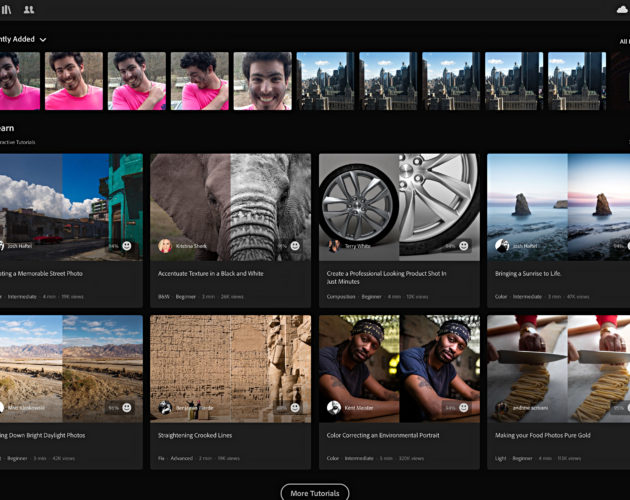Open Making your Food Photos Pure Gold title
The height and width of the screenshot is (500, 630).
pos(542,435)
